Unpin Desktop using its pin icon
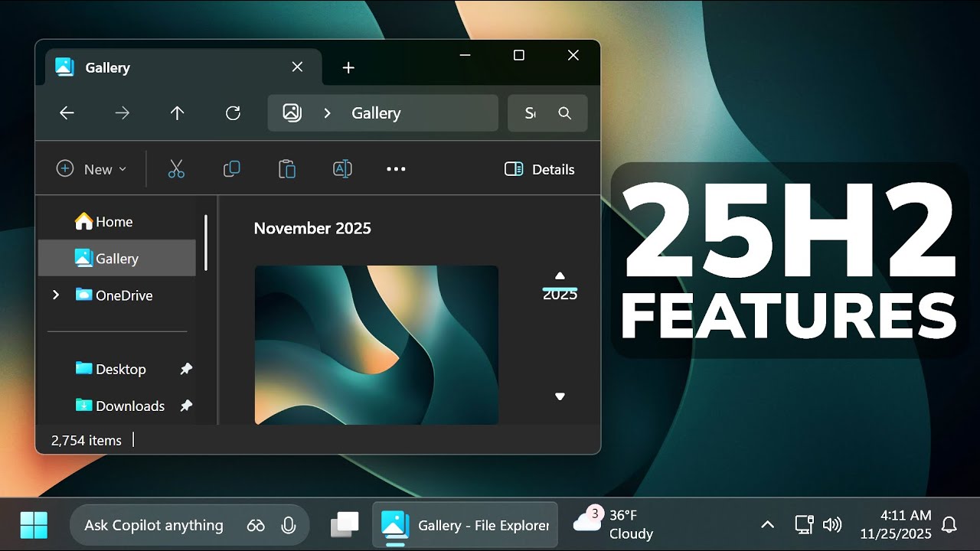Screen dimensions: 980x551 [x=185, y=369]
